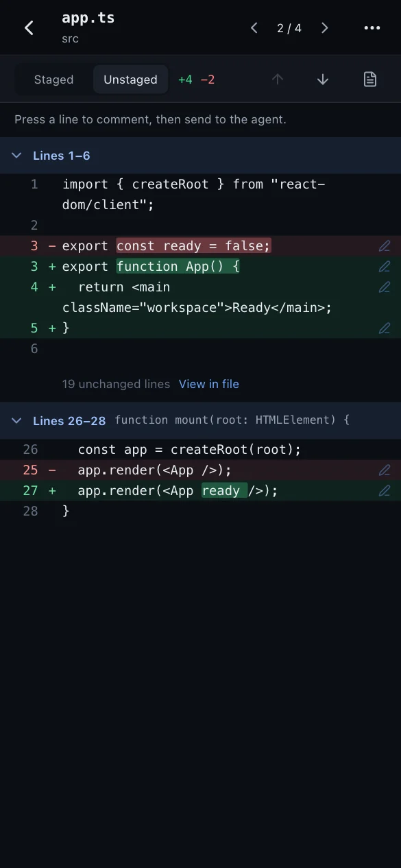The height and width of the screenshot is (868, 401).
Task: Select the src folder label
Action: tap(70, 39)
